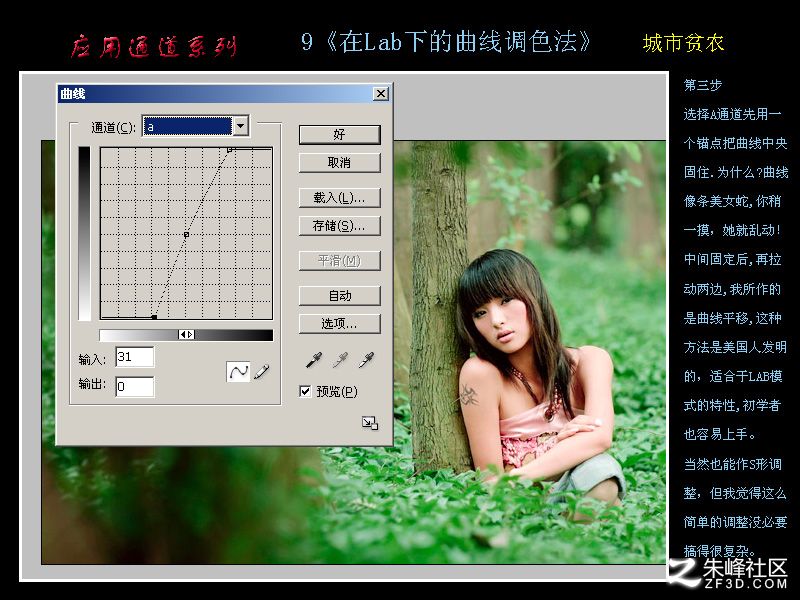Click the text line 也容易上手。

coord(719,435)
